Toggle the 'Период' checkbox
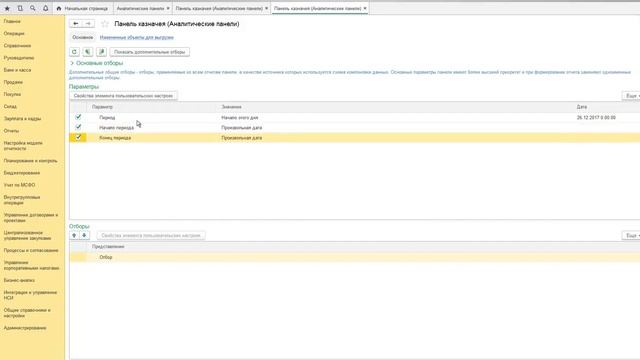 78,117
